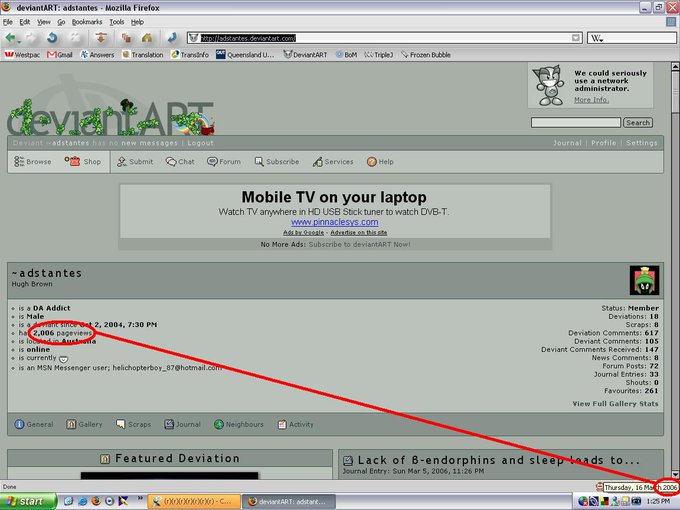Screen dimensions: 680x510
Task: Switch to the Activity profile tab
Action: 295,424
